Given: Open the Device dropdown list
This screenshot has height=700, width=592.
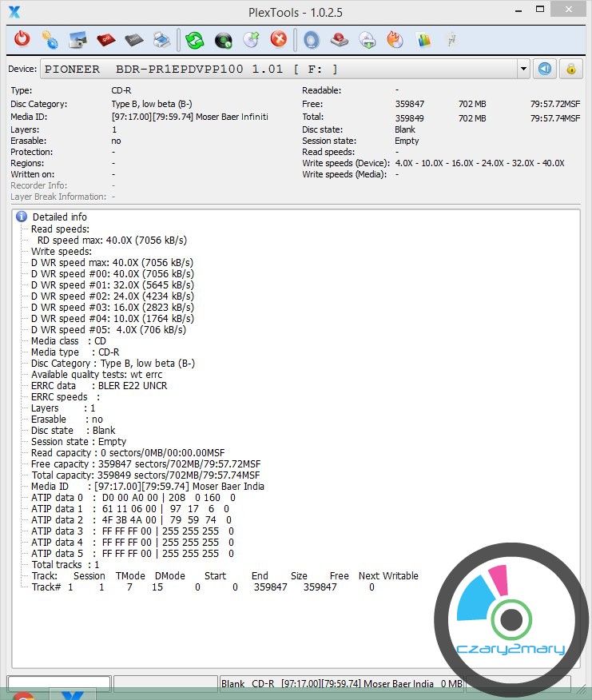Looking at the screenshot, I should [x=524, y=69].
